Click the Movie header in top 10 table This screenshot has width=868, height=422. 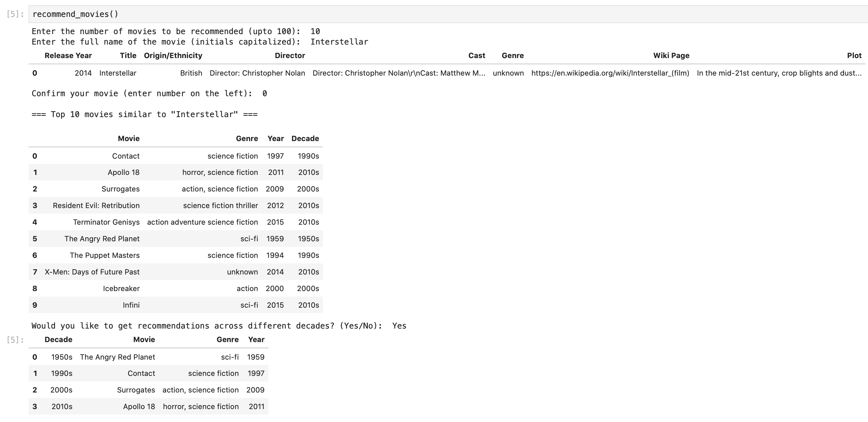click(x=128, y=139)
